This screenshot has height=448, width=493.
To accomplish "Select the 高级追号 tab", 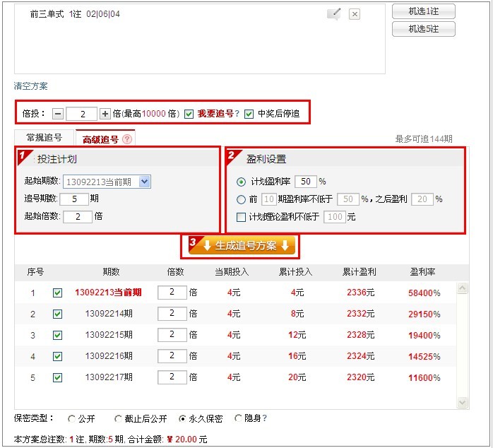I will click(101, 139).
